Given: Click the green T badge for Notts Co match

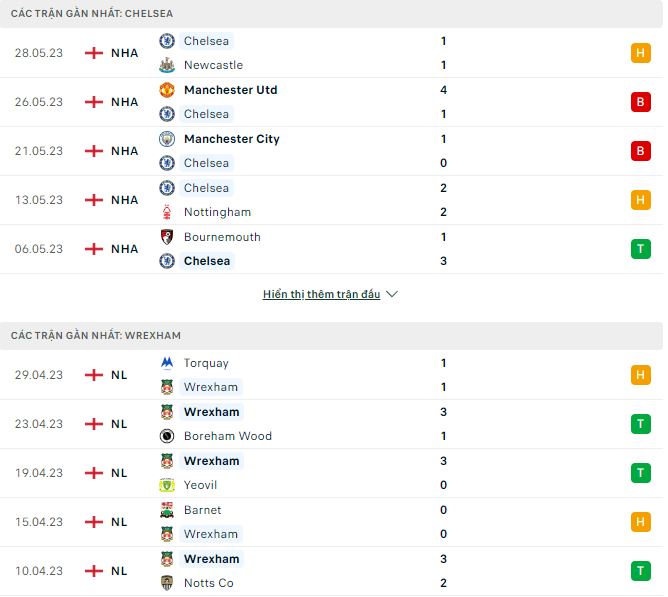Looking at the screenshot, I should pyautogui.click(x=640, y=571).
